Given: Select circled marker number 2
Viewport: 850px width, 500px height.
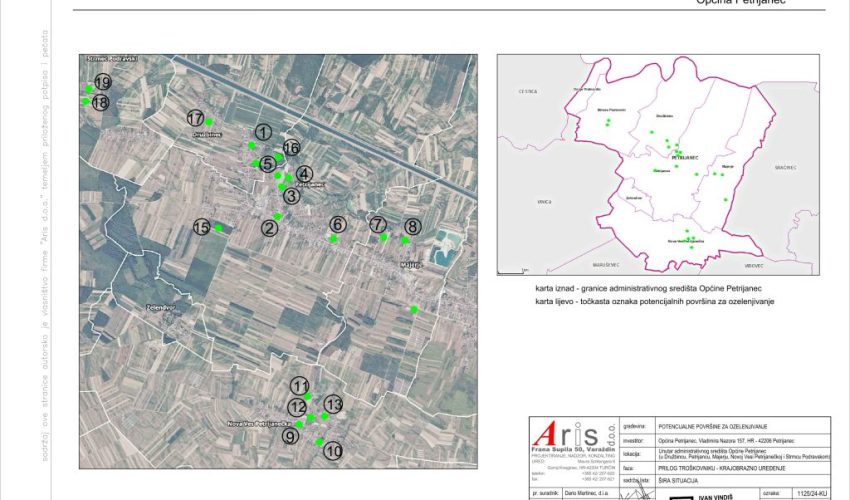Looking at the screenshot, I should tap(268, 228).
